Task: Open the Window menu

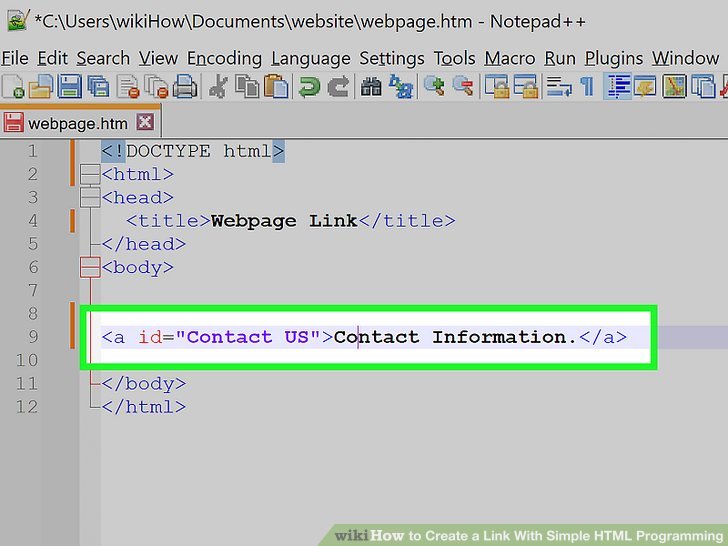Action: 685,58
